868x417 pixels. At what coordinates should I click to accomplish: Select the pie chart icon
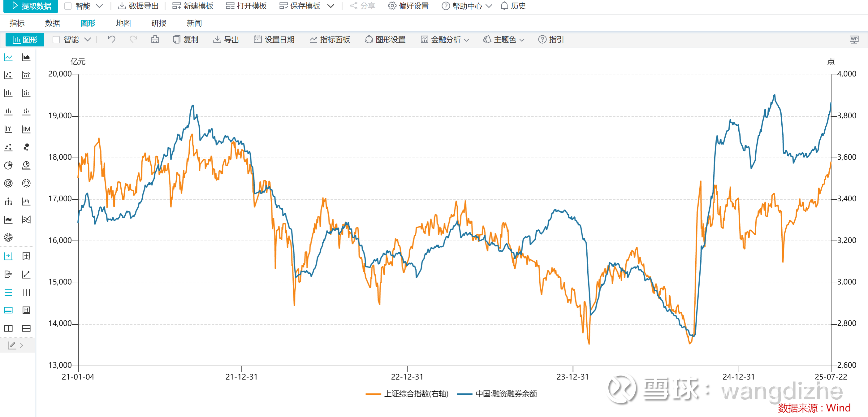[x=8, y=165]
